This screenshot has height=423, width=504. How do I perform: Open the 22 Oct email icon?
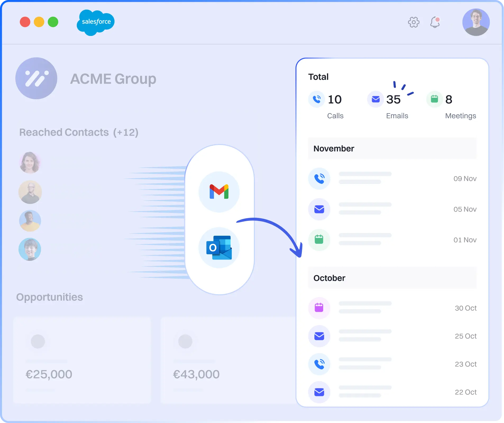[319, 392]
